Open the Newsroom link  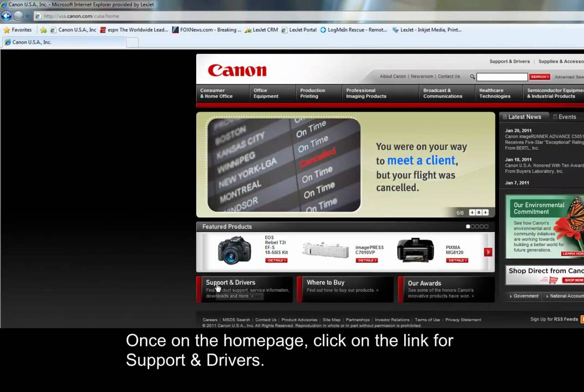422,76
